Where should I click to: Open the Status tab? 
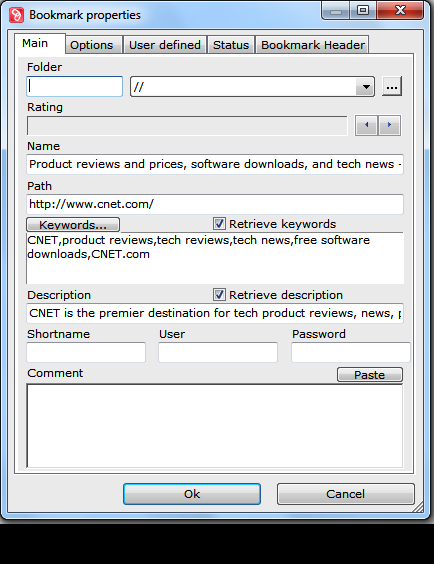point(231,45)
